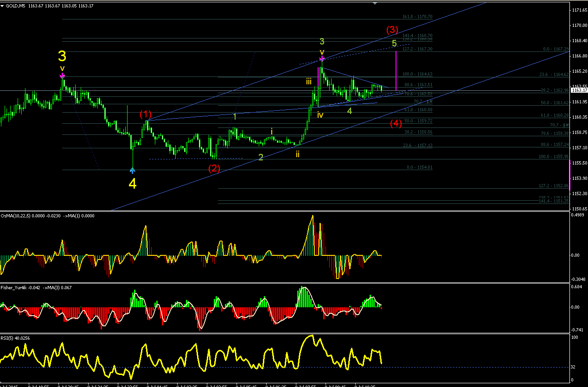
Task: Click the Fibonacci level 61.8 - 1160.88
Action: tap(418, 110)
